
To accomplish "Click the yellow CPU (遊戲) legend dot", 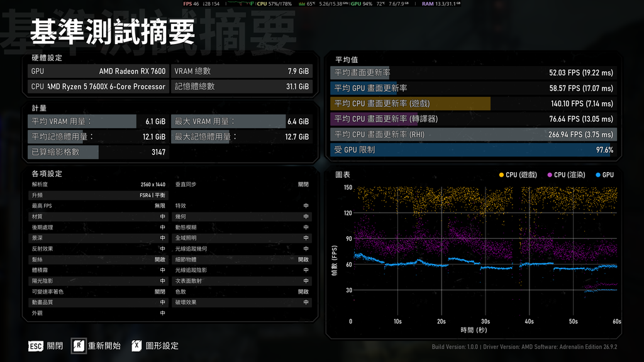I will [501, 175].
